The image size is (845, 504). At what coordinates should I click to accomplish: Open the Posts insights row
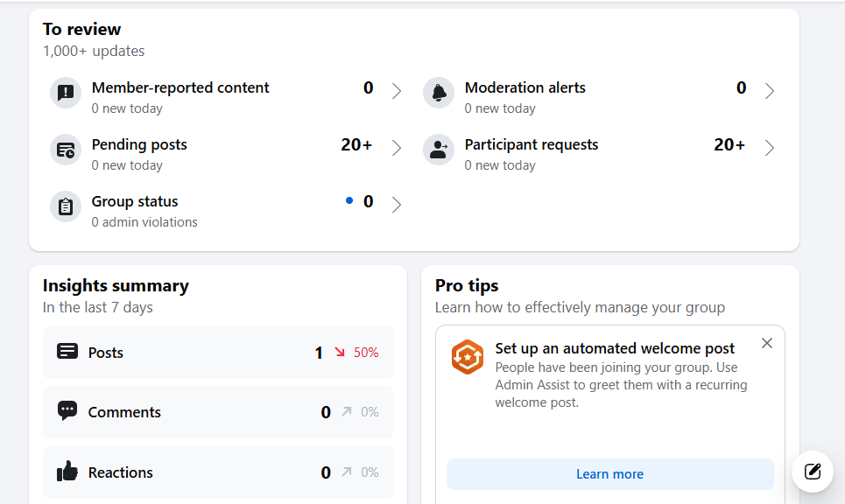pos(218,353)
